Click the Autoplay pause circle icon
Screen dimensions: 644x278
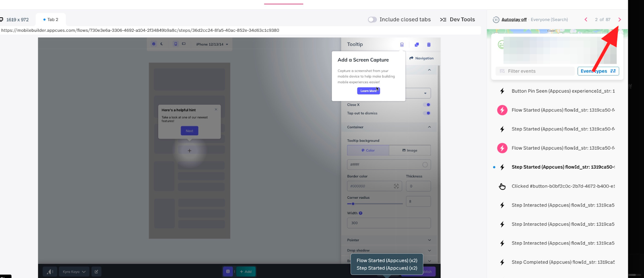[x=496, y=20]
